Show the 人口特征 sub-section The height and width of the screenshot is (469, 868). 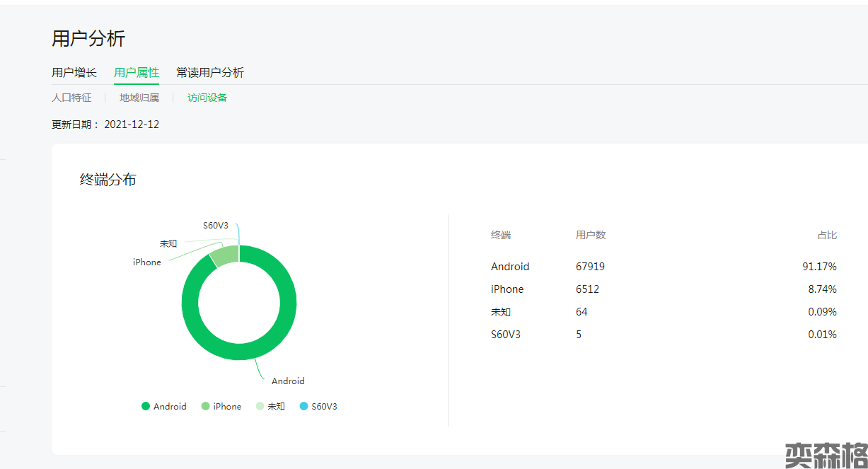[71, 98]
